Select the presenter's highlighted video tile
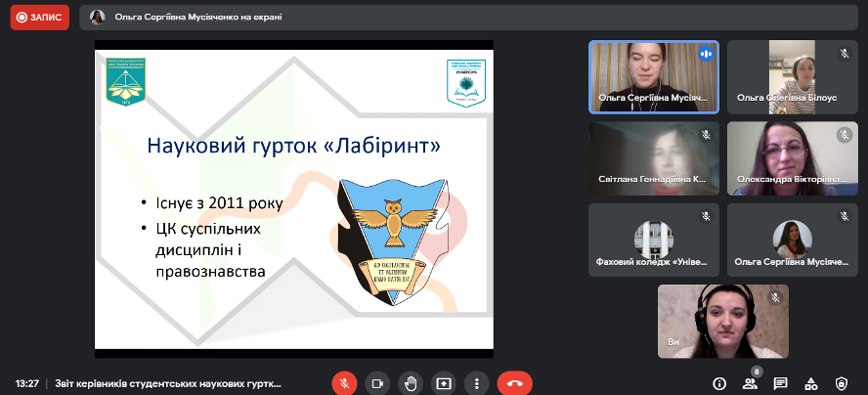 point(654,77)
